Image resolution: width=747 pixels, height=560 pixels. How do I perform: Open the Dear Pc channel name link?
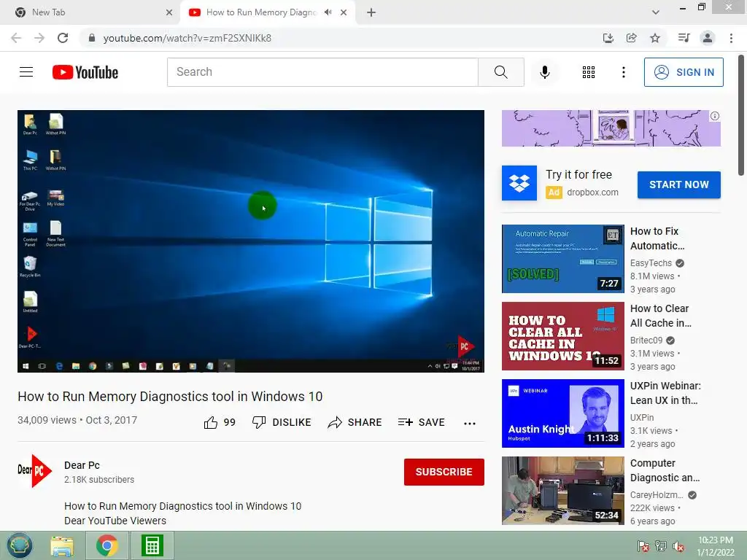(82, 465)
